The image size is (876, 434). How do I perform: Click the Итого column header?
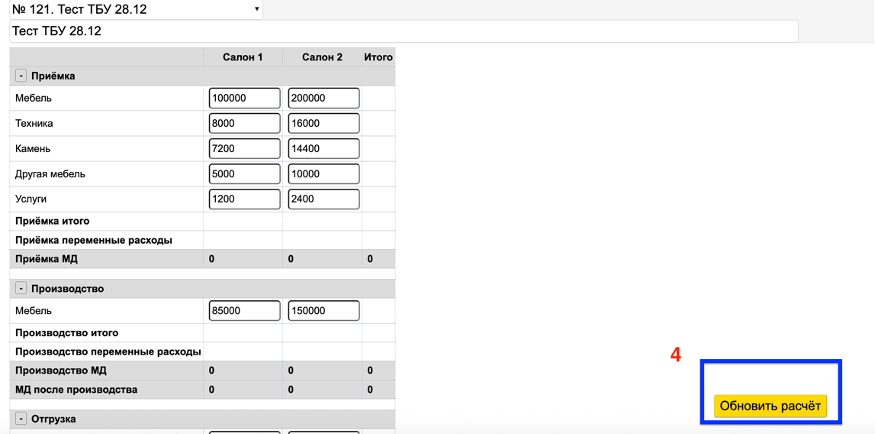(378, 57)
